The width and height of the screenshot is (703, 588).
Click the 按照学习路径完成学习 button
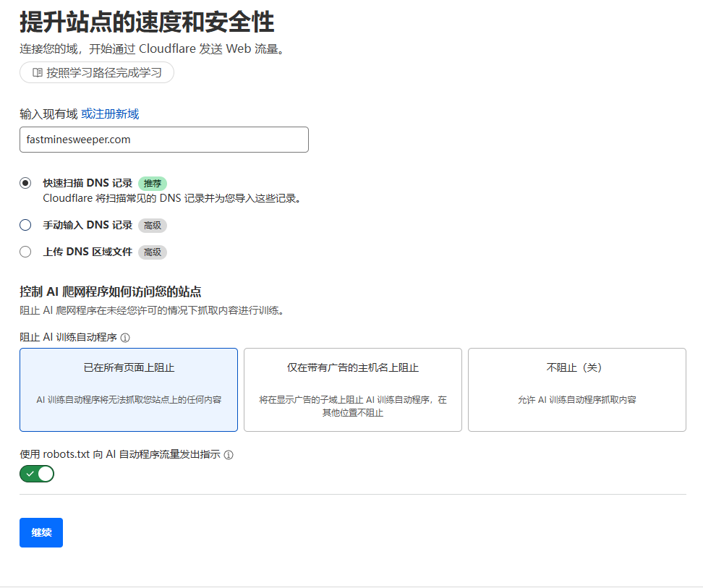pos(96,72)
